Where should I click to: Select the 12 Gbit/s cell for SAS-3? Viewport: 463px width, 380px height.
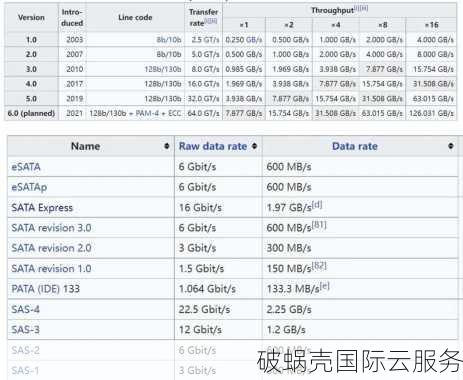pos(218,330)
